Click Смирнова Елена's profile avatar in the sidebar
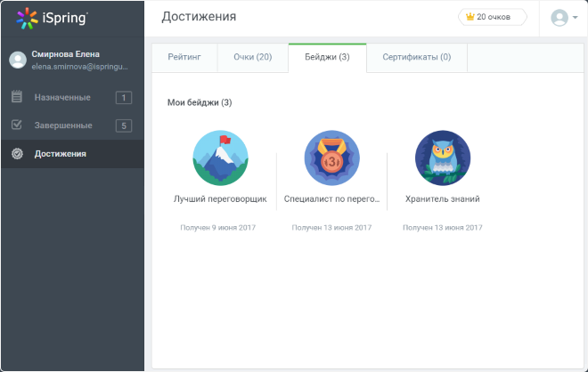 tap(18, 60)
